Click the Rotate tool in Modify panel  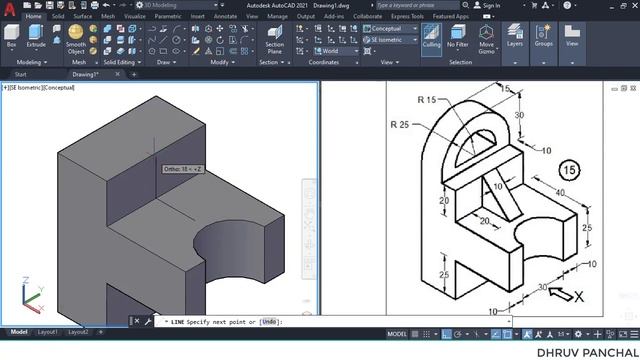(x=220, y=40)
